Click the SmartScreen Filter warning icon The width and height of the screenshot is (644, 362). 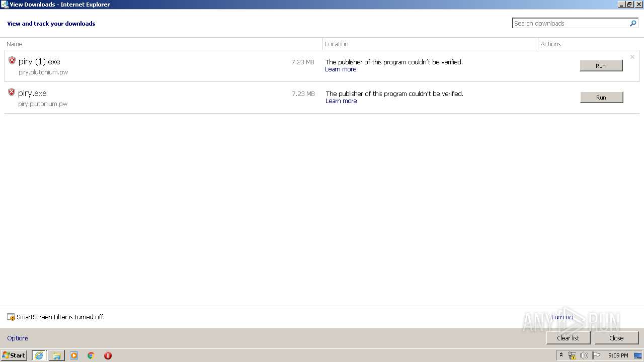[x=11, y=317]
